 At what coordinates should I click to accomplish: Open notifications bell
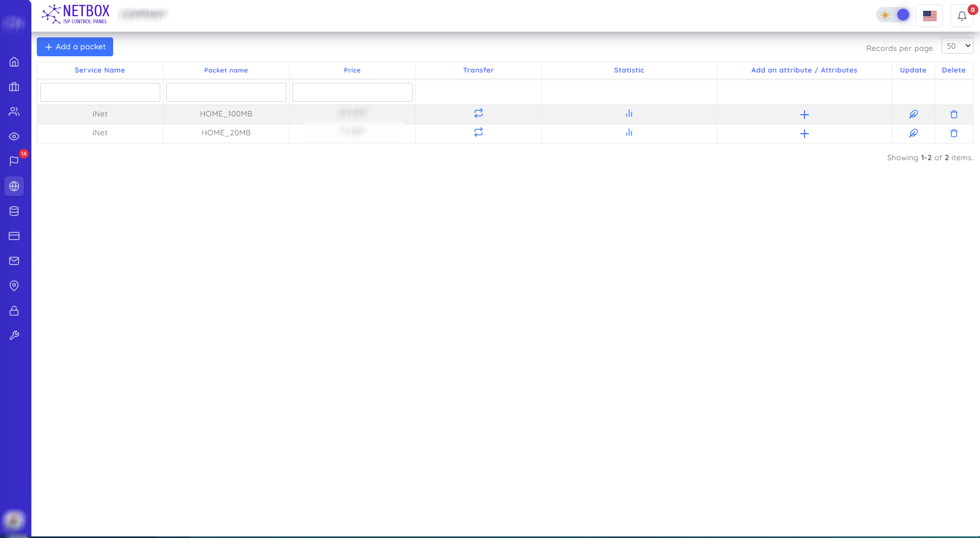click(962, 16)
